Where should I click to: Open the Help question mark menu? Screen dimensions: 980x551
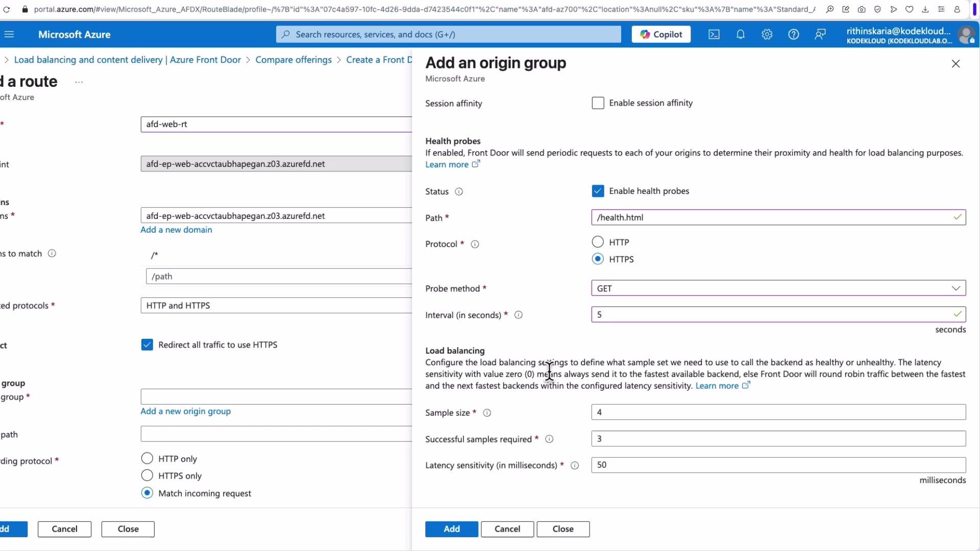click(x=793, y=34)
